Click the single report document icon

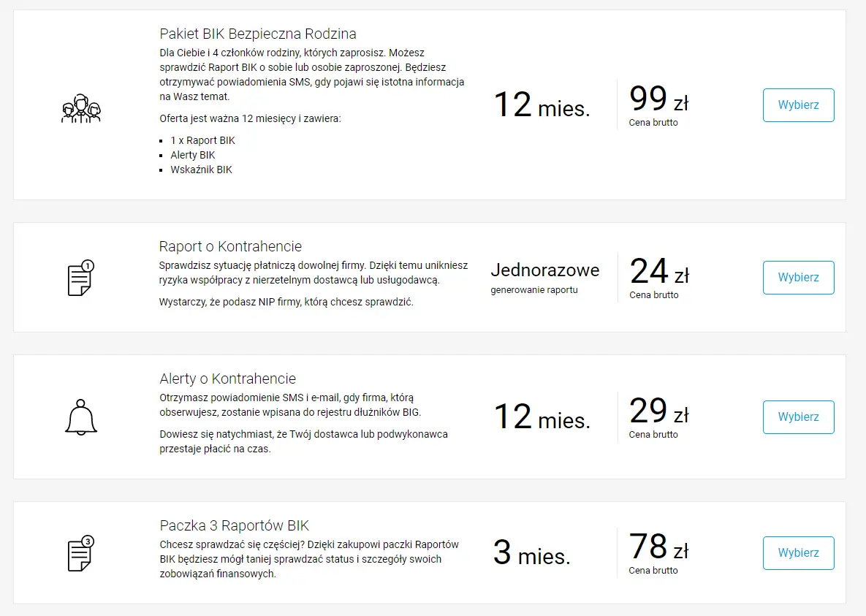(x=80, y=278)
